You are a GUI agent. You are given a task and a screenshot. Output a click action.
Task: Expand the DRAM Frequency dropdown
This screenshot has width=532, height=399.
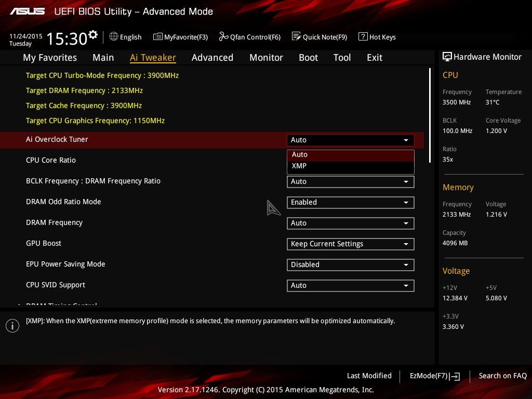point(351,223)
